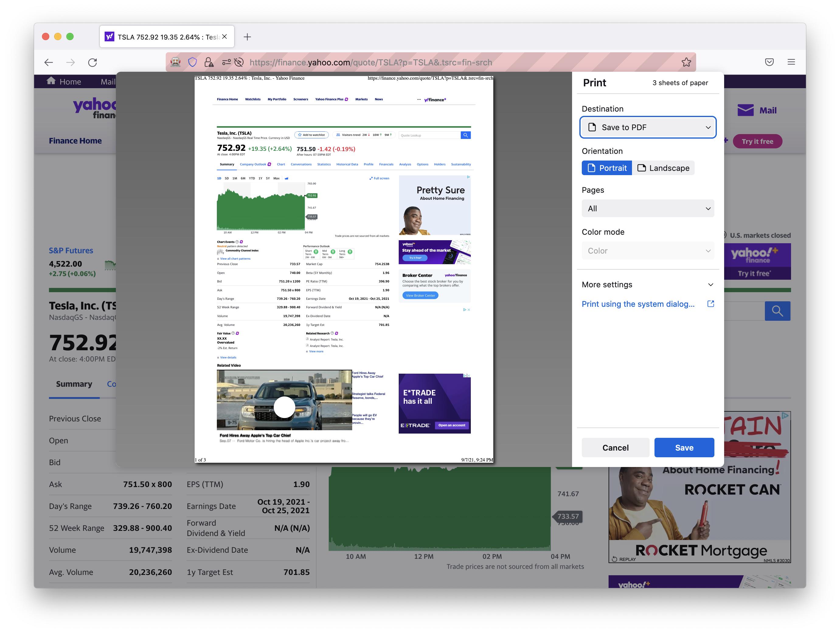This screenshot has width=840, height=633.
Task: Click REPLAY on the Rocket Mortgage ad
Action: [x=624, y=559]
